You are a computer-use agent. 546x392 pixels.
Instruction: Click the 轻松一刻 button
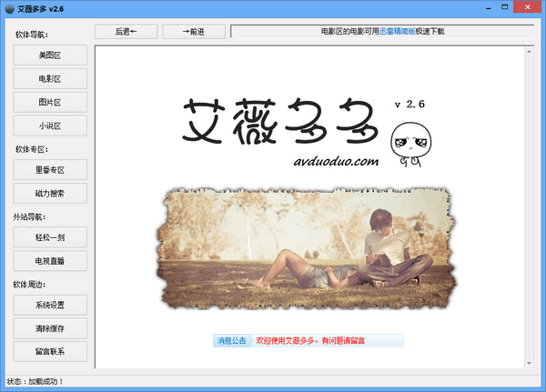click(50, 237)
